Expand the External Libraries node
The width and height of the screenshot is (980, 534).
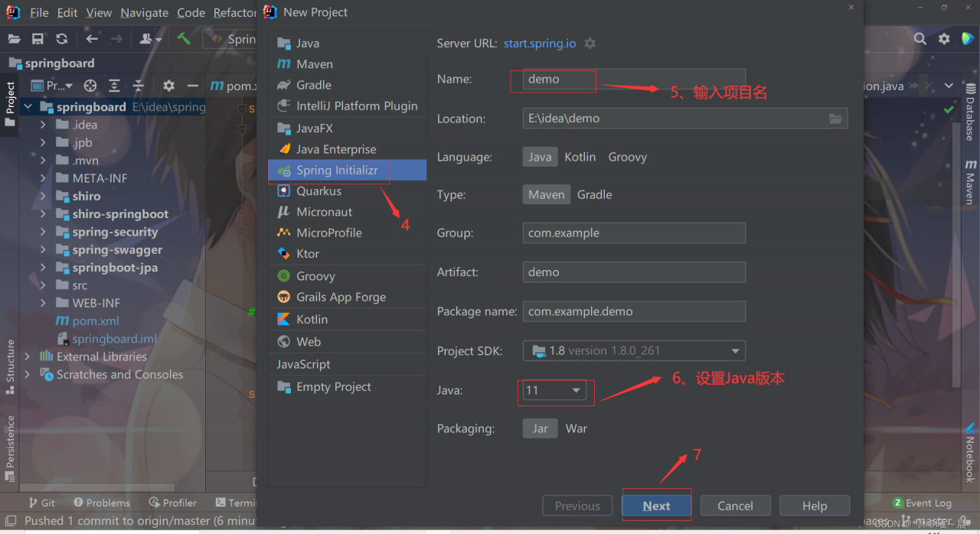(28, 357)
